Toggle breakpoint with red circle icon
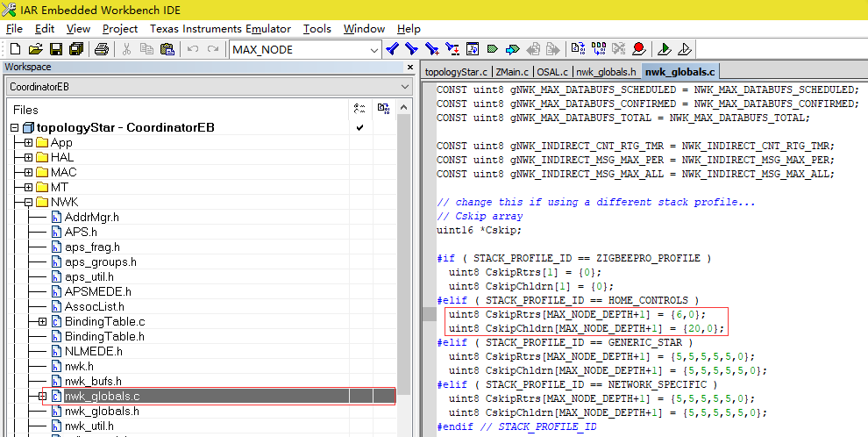868x437 pixels. tap(638, 49)
